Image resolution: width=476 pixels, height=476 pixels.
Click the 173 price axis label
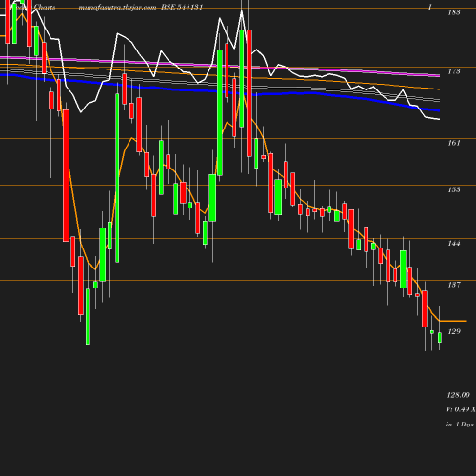click(454, 71)
